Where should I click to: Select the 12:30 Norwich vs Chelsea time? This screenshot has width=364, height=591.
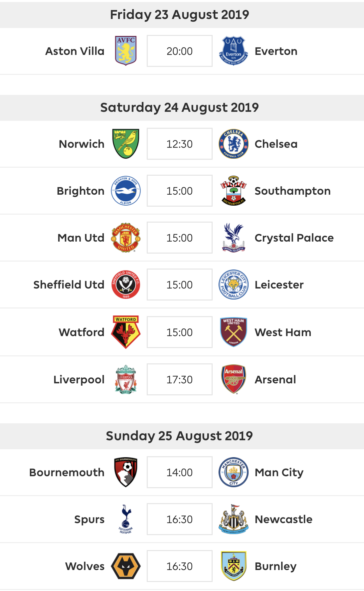tap(180, 144)
